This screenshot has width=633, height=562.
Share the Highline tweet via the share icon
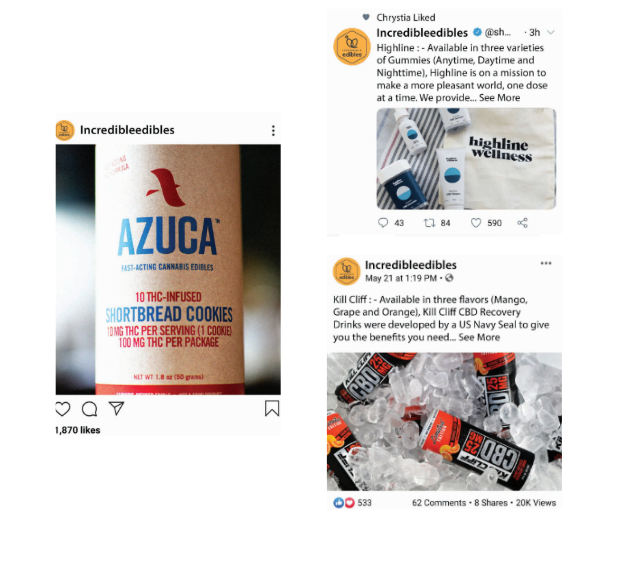[x=522, y=223]
